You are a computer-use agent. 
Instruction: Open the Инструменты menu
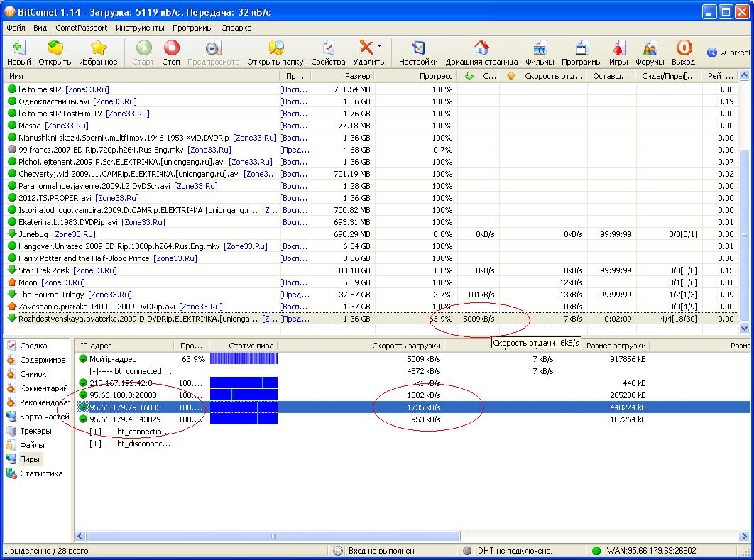coord(140,28)
